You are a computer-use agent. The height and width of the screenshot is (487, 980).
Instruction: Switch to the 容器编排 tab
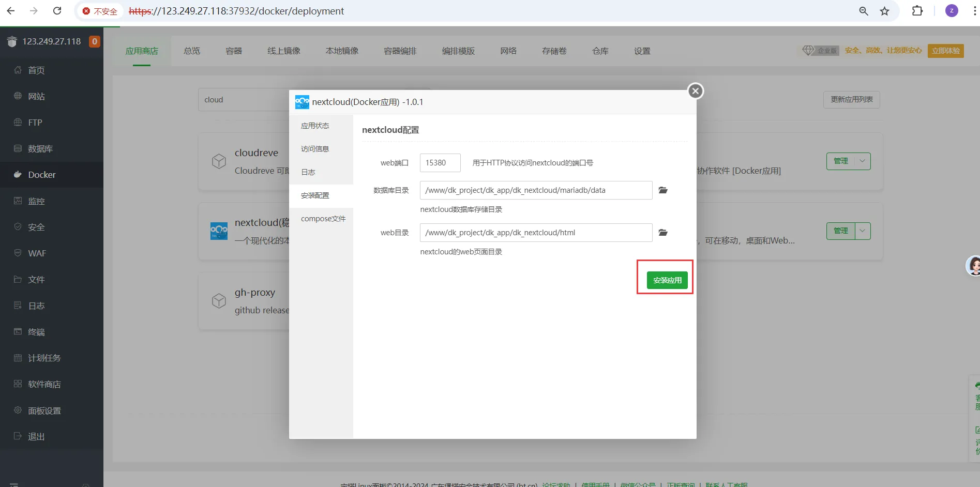[400, 51]
